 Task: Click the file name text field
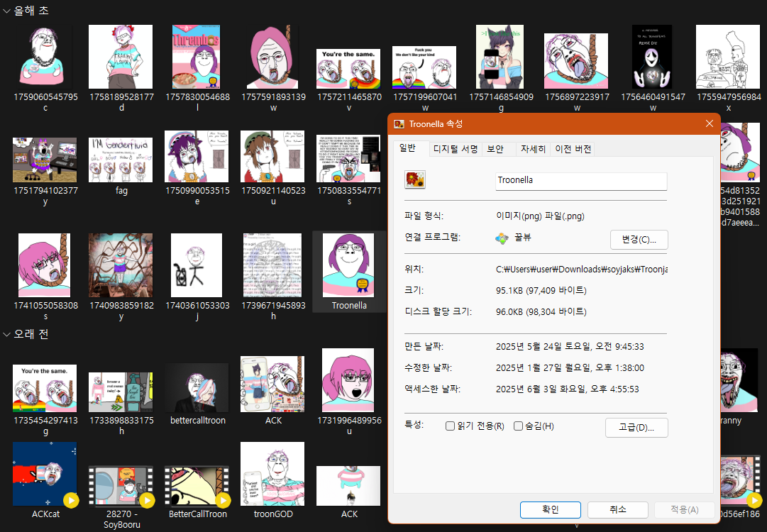(580, 181)
